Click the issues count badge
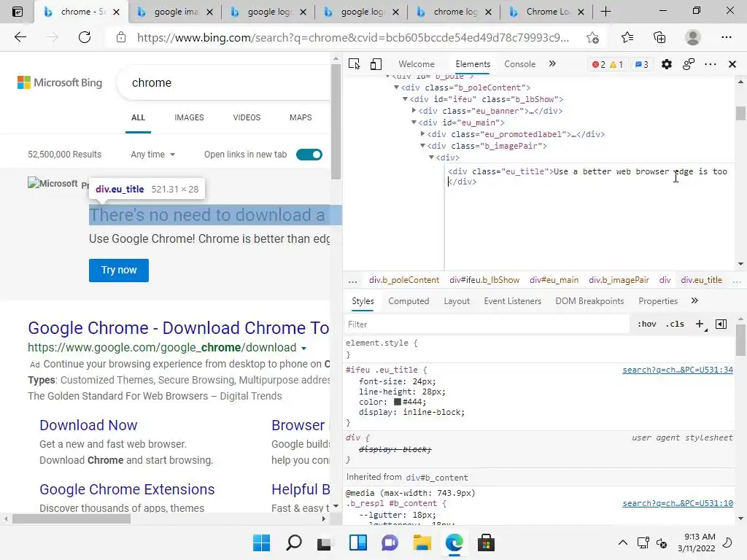Image resolution: width=747 pixels, height=560 pixels. pyautogui.click(x=642, y=64)
